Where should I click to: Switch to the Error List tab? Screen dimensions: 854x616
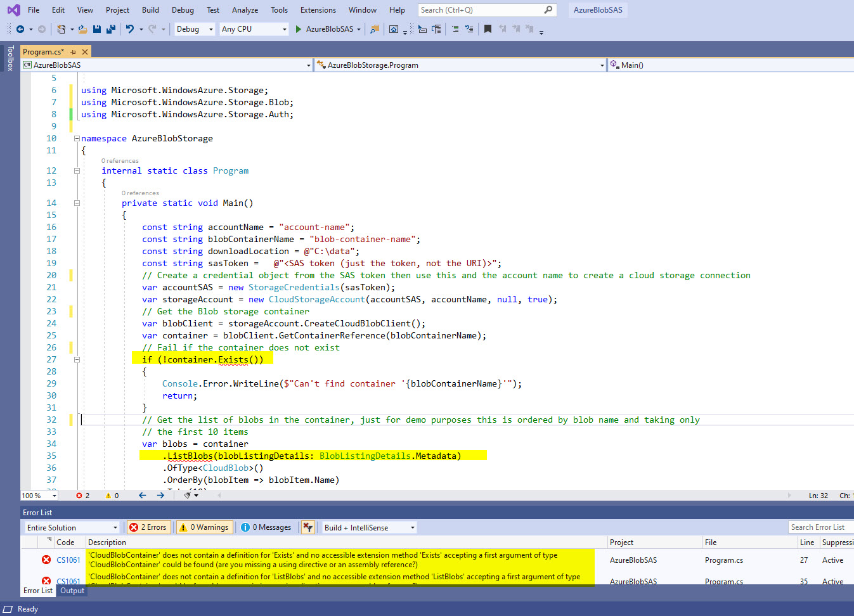tap(38, 591)
